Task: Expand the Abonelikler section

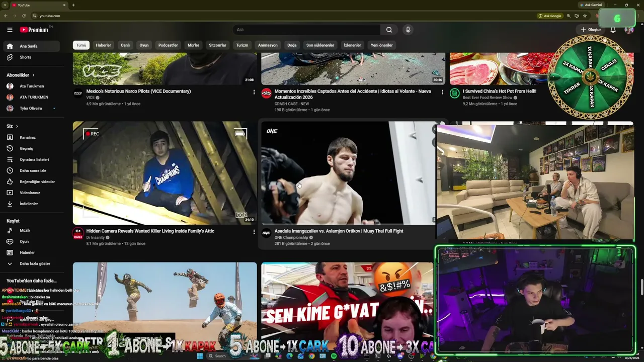Action: point(20,75)
